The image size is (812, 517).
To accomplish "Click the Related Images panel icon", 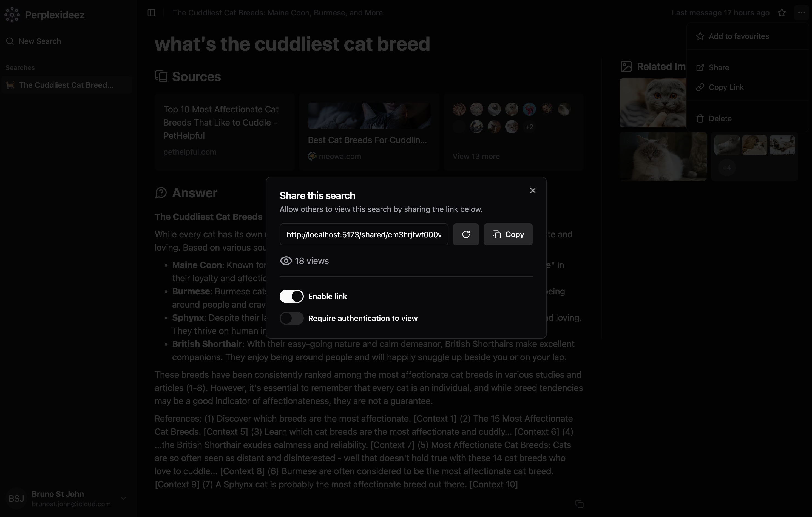I will tap(626, 66).
